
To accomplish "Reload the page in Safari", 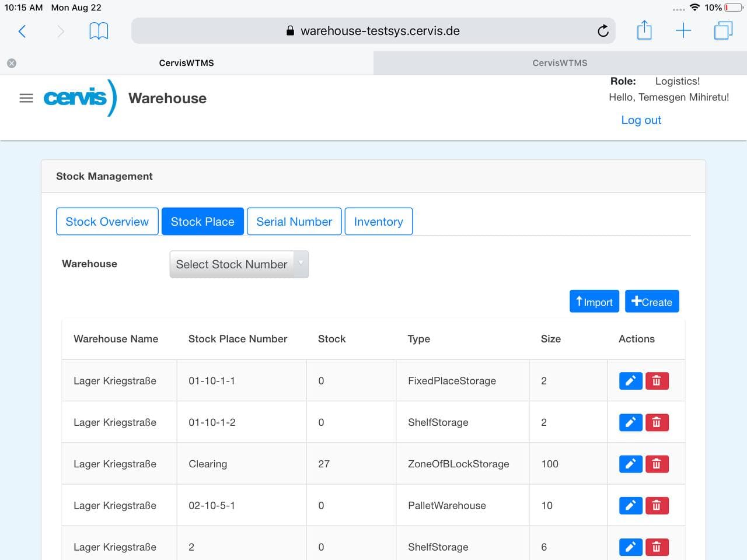I will (x=603, y=31).
